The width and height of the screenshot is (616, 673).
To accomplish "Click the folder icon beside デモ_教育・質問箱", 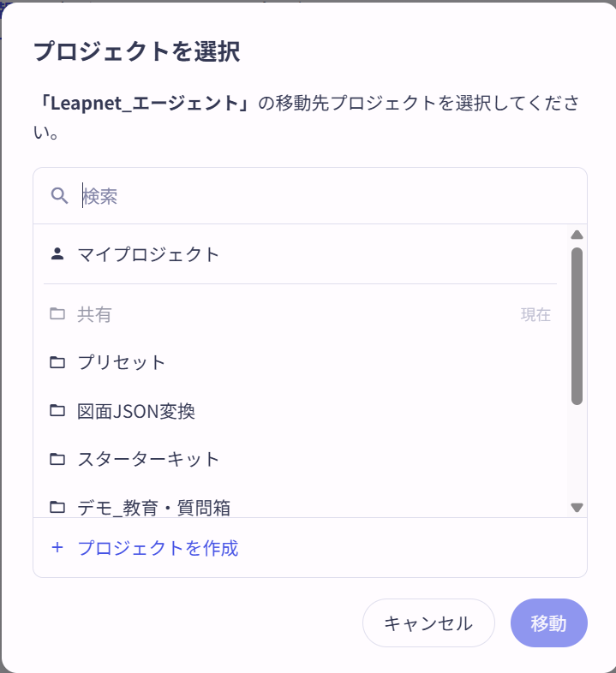I will [57, 508].
